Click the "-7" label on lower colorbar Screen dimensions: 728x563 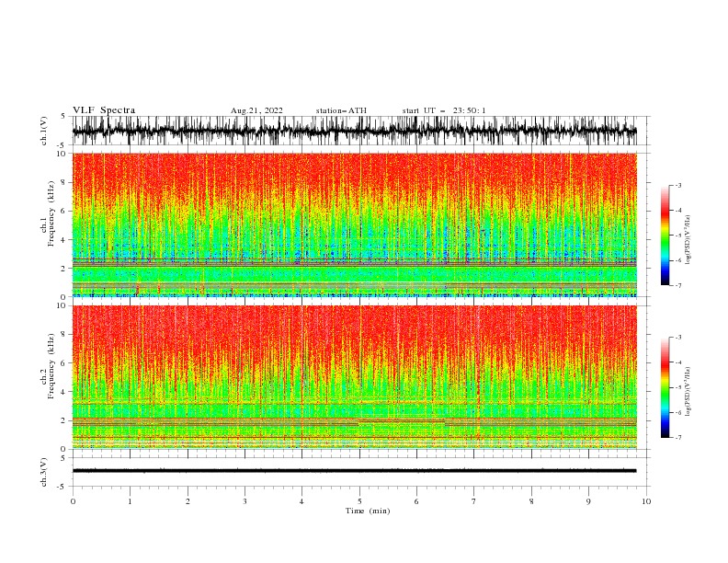(677, 437)
